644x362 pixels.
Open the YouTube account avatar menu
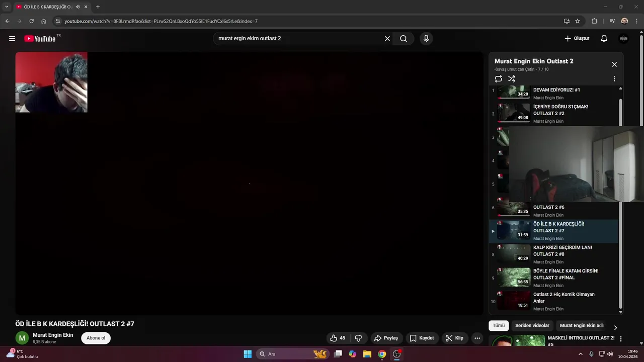624,39
